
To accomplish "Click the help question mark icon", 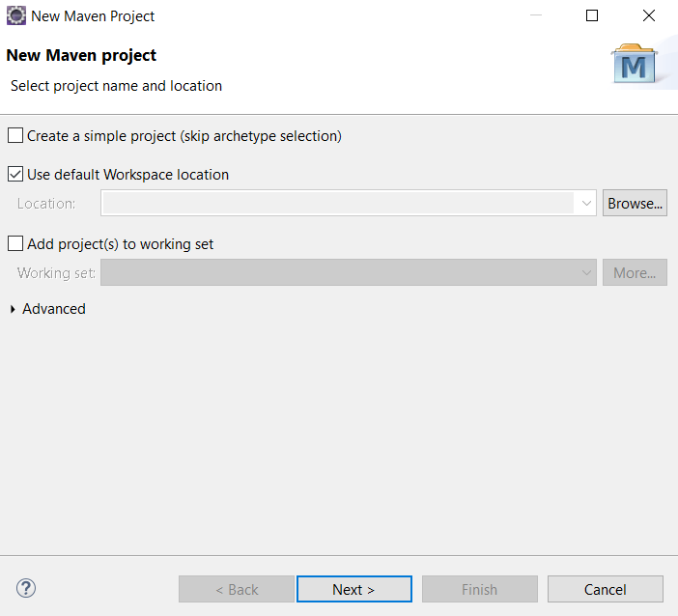I will 26,588.
